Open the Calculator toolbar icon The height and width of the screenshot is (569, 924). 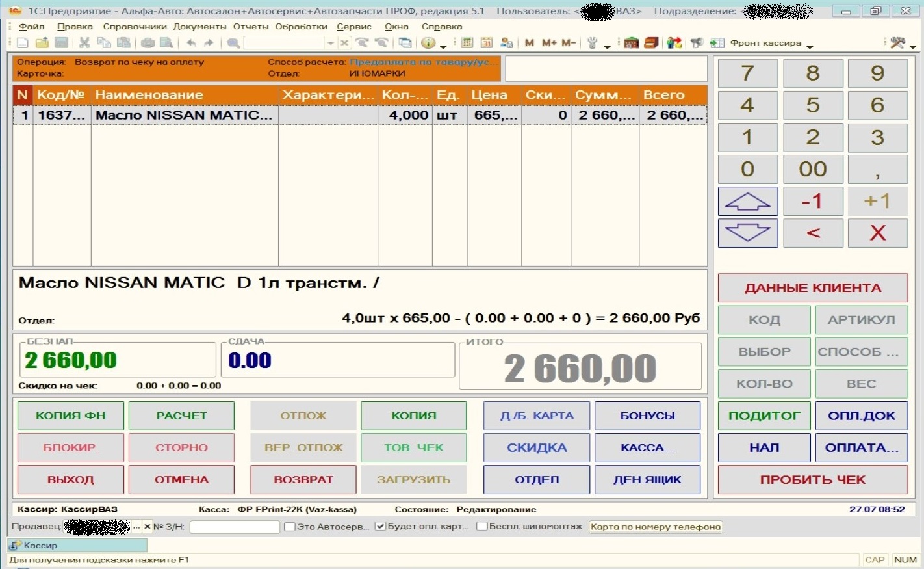coord(467,43)
